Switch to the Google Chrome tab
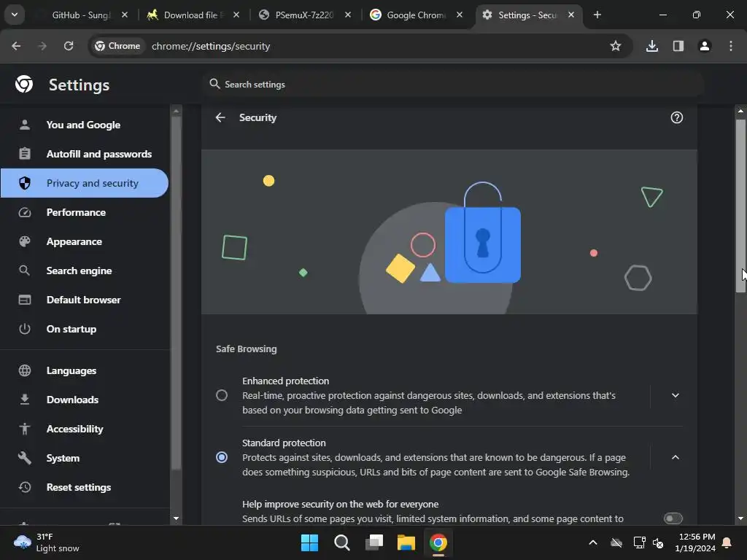 click(x=415, y=15)
